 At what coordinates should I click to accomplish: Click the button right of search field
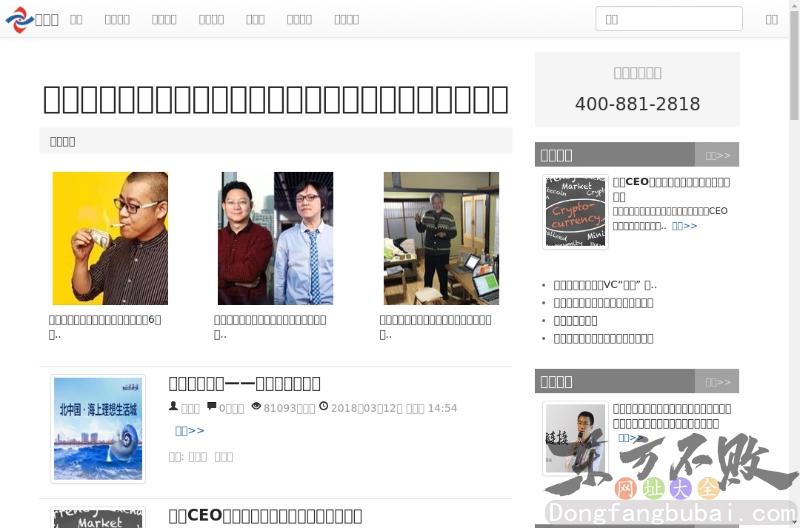(x=771, y=19)
